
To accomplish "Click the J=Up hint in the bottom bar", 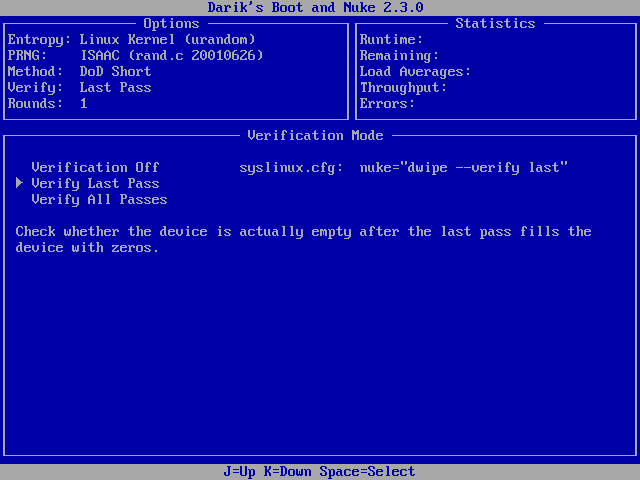I will [243, 471].
